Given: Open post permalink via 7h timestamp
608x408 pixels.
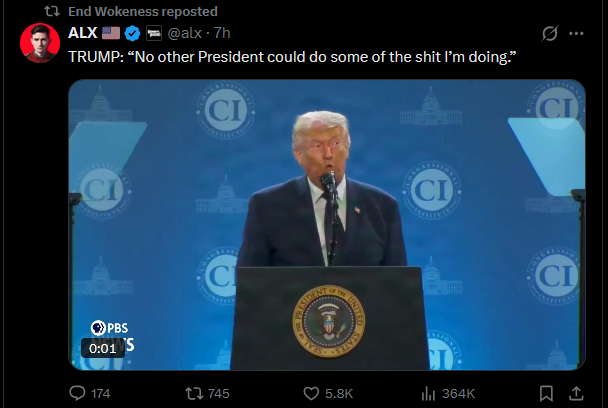Looking at the screenshot, I should click(222, 33).
